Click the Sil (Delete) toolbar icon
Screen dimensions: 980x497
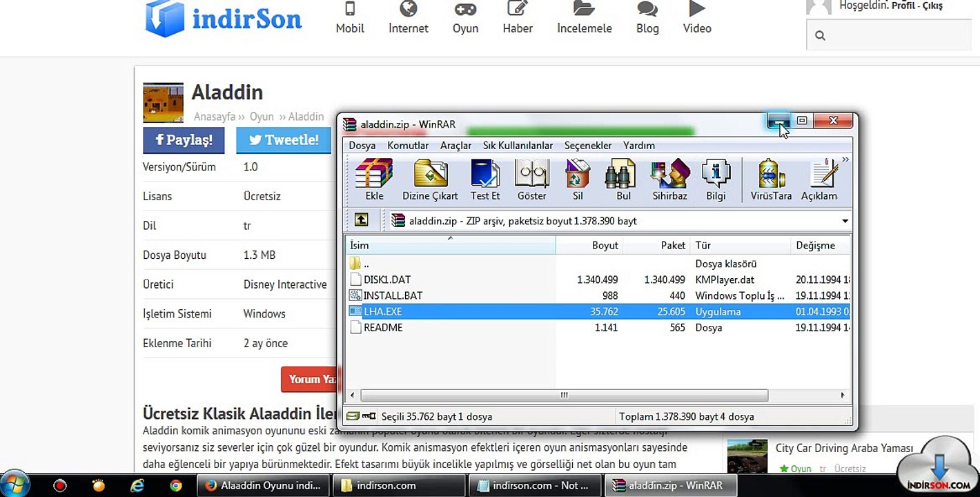coord(578,179)
